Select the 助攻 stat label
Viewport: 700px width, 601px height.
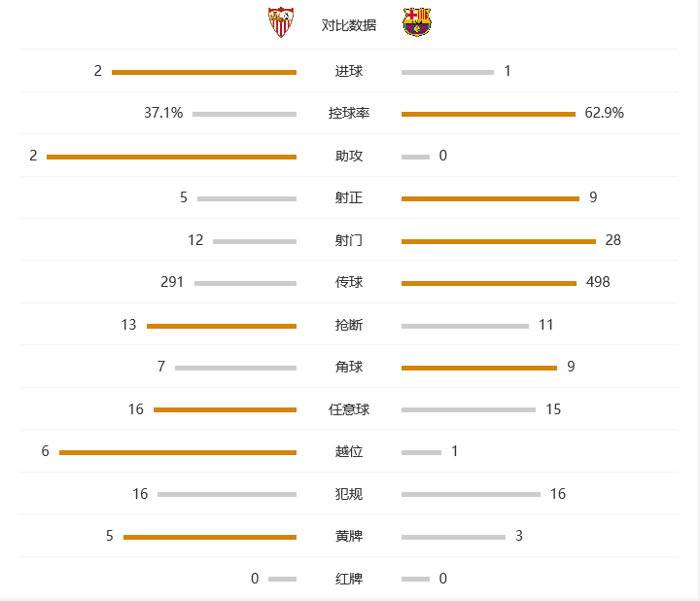click(x=349, y=156)
